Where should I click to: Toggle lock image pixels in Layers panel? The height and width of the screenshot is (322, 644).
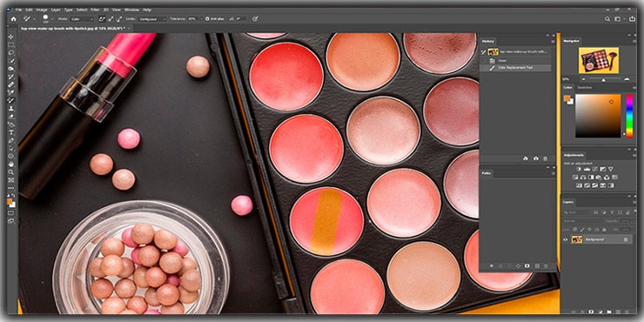click(582, 230)
